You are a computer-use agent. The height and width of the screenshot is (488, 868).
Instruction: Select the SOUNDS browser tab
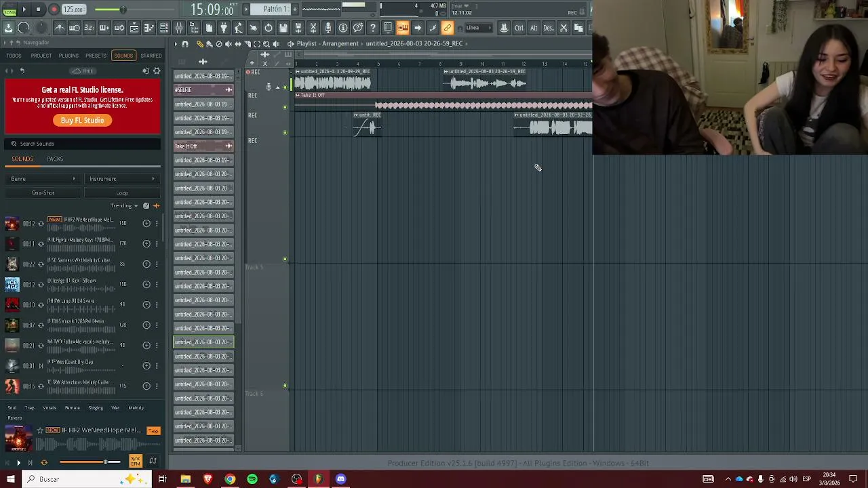click(123, 56)
